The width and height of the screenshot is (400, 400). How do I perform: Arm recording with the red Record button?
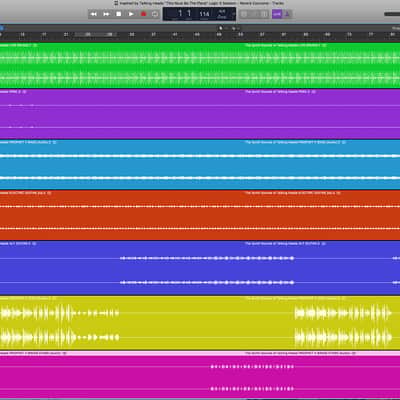tap(143, 14)
